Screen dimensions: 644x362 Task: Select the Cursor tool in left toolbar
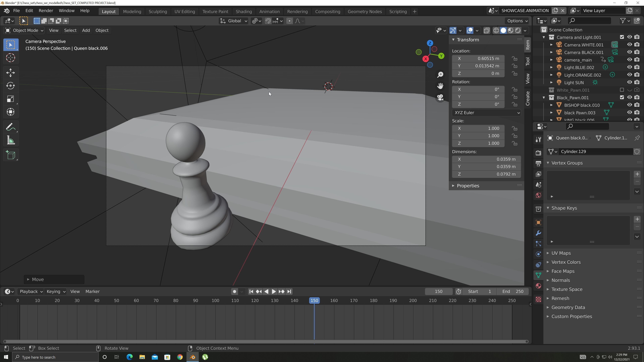pyautogui.click(x=11, y=58)
